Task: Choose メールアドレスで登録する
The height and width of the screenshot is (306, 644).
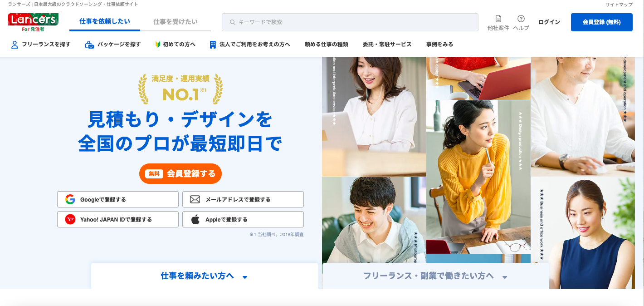Action: pyautogui.click(x=243, y=199)
